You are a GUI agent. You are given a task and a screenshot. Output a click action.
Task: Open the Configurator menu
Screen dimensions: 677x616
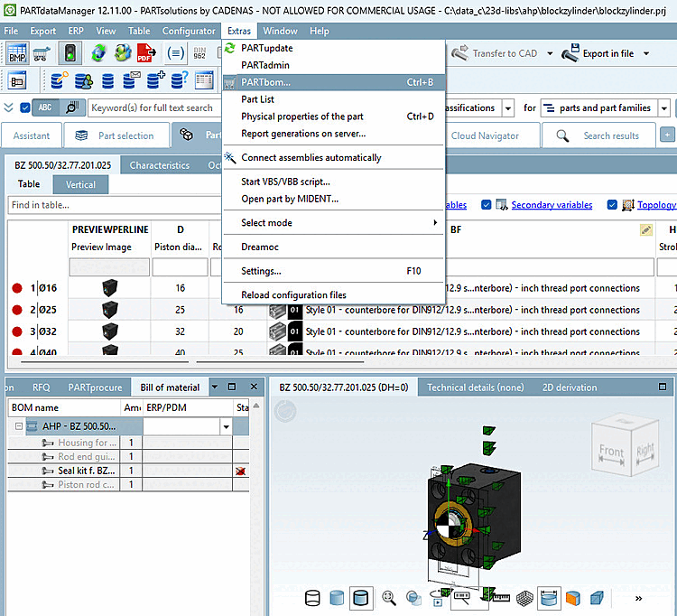(x=189, y=31)
